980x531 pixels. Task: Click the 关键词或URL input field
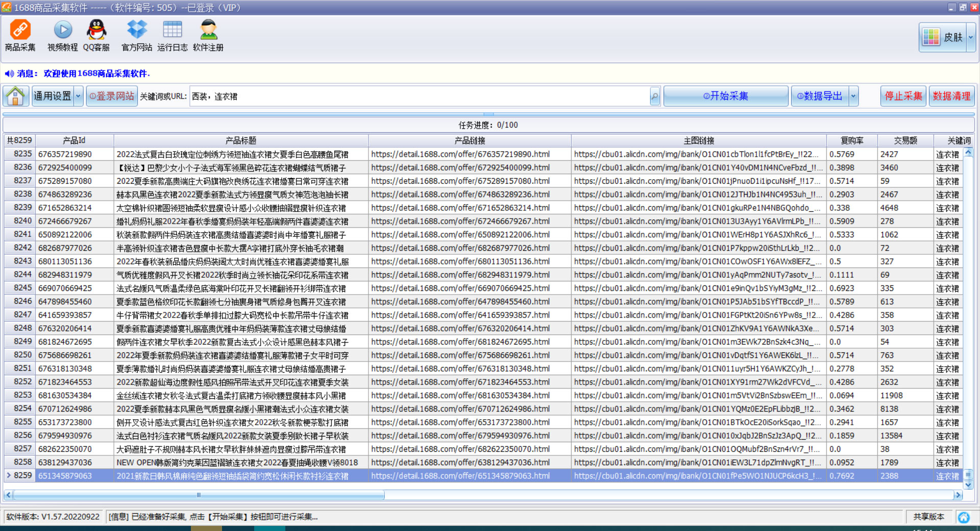coord(419,96)
